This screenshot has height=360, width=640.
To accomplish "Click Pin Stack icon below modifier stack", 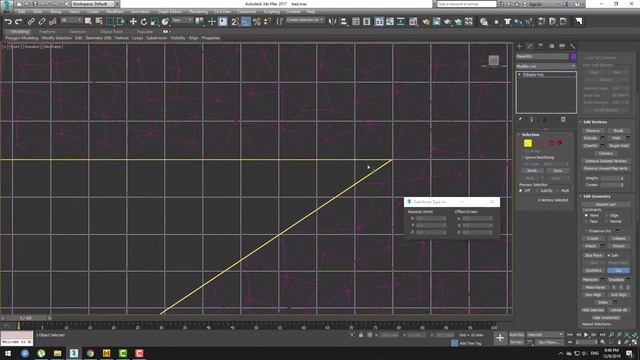I will point(520,120).
